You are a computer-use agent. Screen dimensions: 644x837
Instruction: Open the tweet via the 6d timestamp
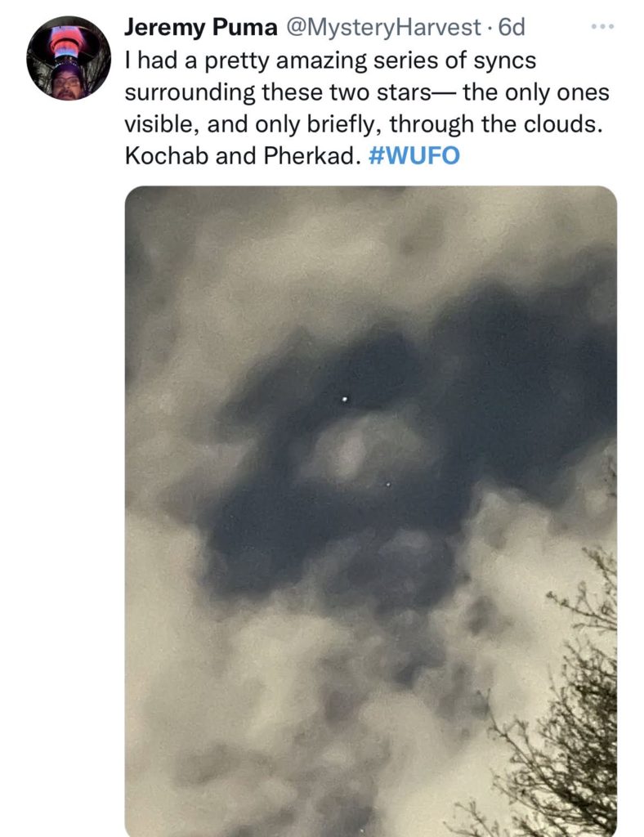point(511,27)
